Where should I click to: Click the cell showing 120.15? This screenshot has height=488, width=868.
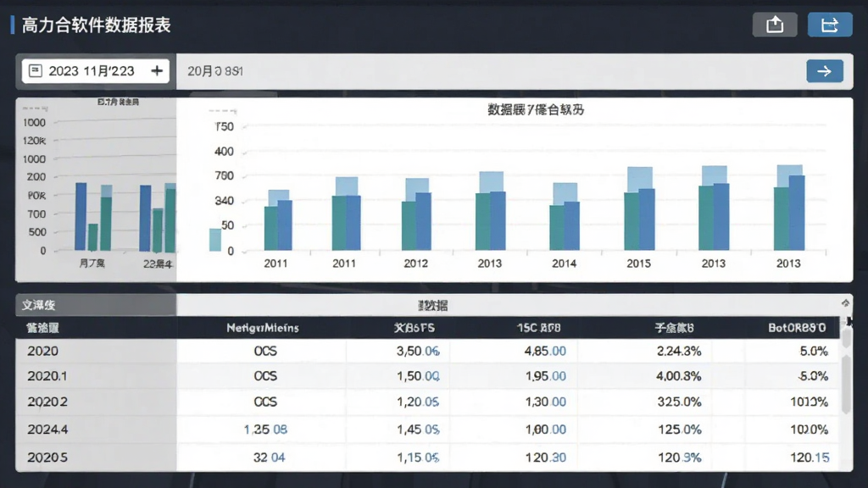pyautogui.click(x=810, y=457)
